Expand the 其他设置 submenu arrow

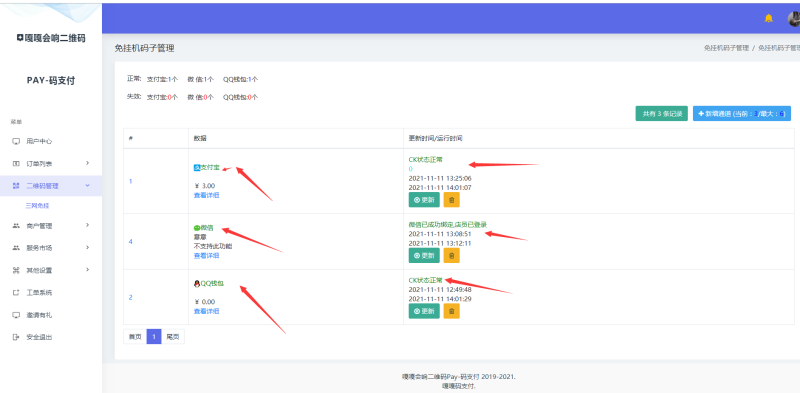87,270
